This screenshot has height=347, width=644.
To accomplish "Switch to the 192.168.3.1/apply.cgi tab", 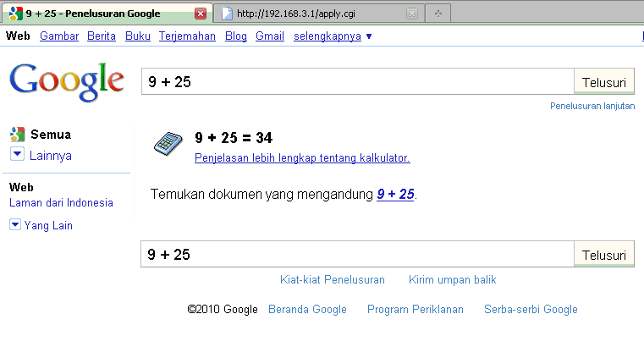I will tap(319, 14).
